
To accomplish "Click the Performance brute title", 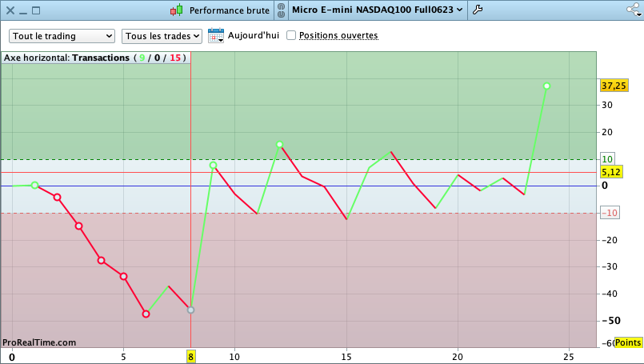I will point(229,10).
